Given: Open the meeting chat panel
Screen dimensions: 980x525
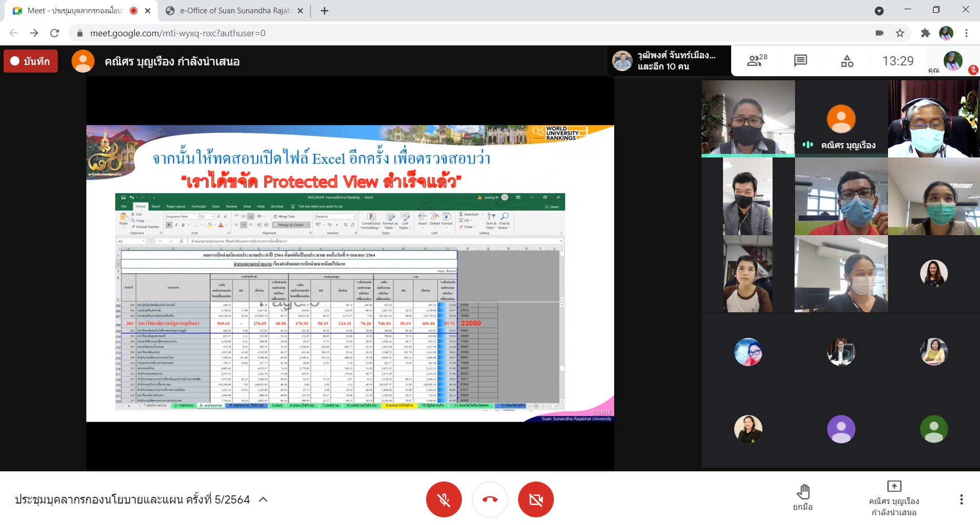Looking at the screenshot, I should pyautogui.click(x=800, y=61).
